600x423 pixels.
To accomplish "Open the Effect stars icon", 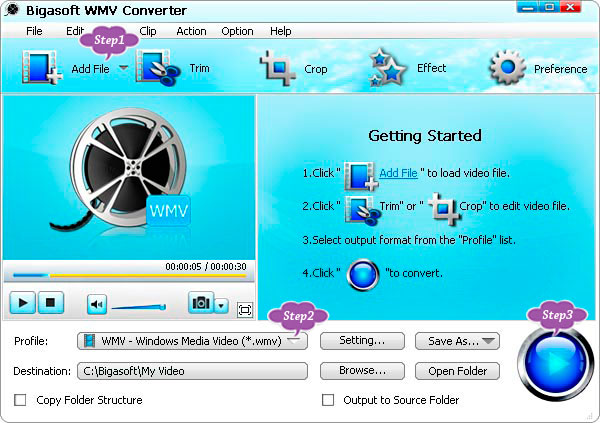I will (x=387, y=67).
